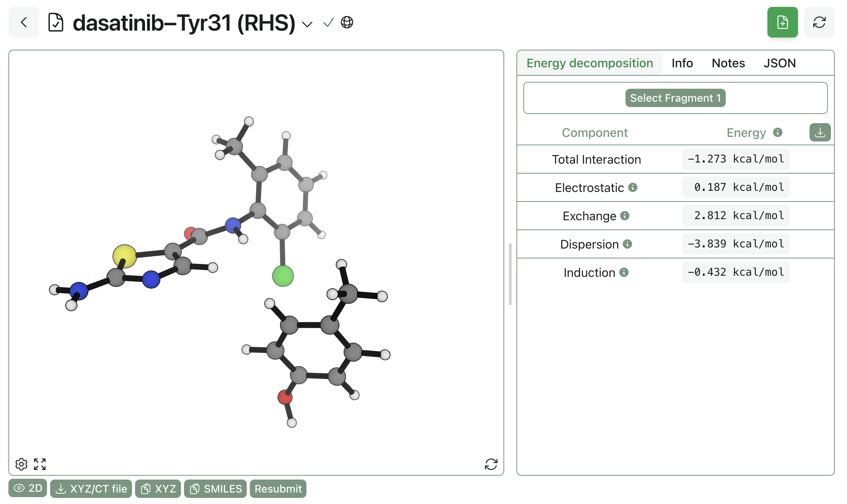Click the dasatinib–Tyr31 (RHS) title
The width and height of the screenshot is (847, 504).
(184, 23)
